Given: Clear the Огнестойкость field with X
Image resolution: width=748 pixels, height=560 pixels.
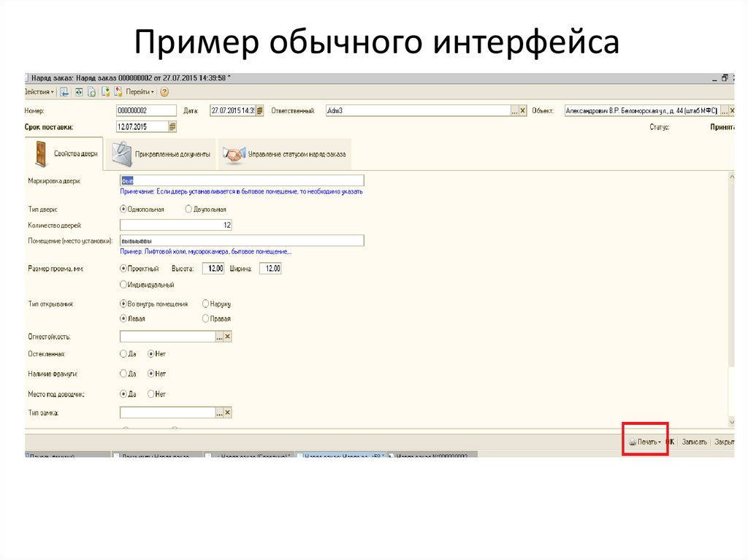Looking at the screenshot, I should (228, 337).
